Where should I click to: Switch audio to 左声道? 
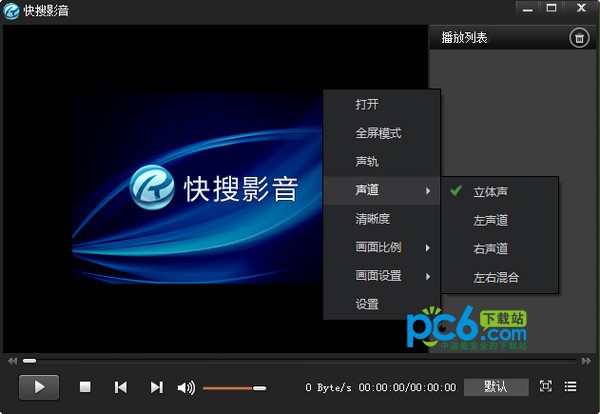500,220
